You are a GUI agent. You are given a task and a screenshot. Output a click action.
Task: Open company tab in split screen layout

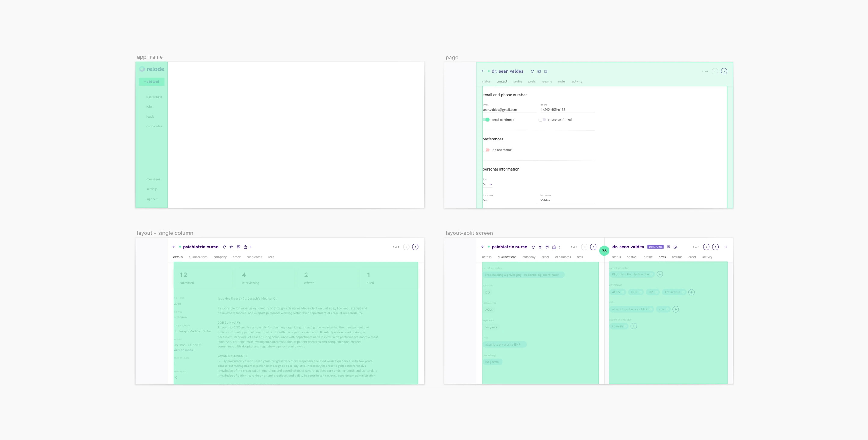pyautogui.click(x=529, y=257)
